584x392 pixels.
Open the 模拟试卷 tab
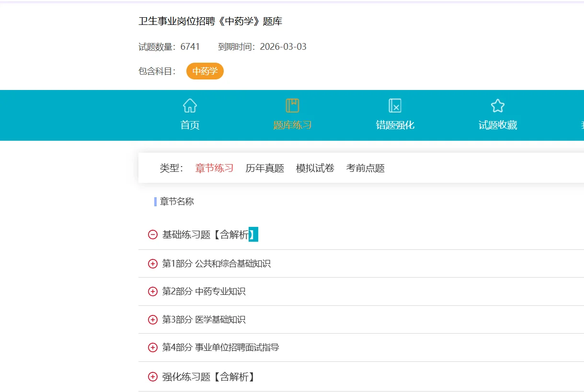click(x=314, y=168)
